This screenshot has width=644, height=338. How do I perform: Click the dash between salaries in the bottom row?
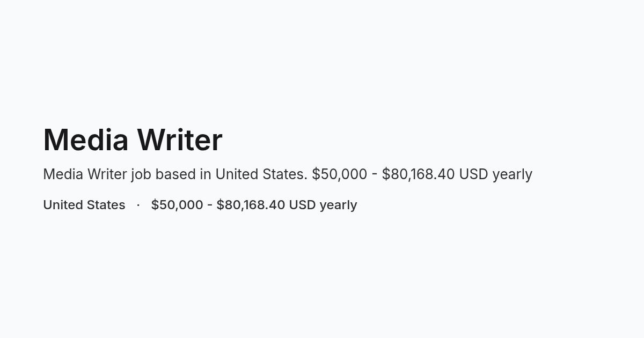click(210, 205)
